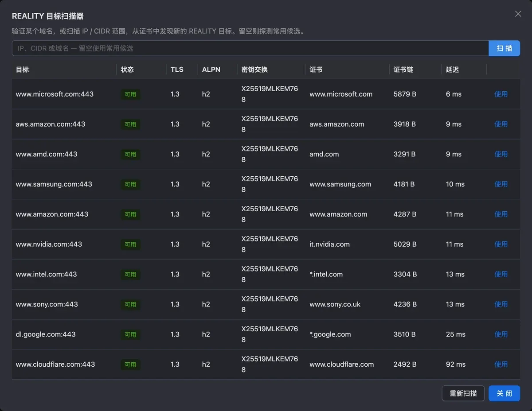532x411 pixels.
Task: Click the h2 ALPN cell for www.sony.com
Action: 206,304
